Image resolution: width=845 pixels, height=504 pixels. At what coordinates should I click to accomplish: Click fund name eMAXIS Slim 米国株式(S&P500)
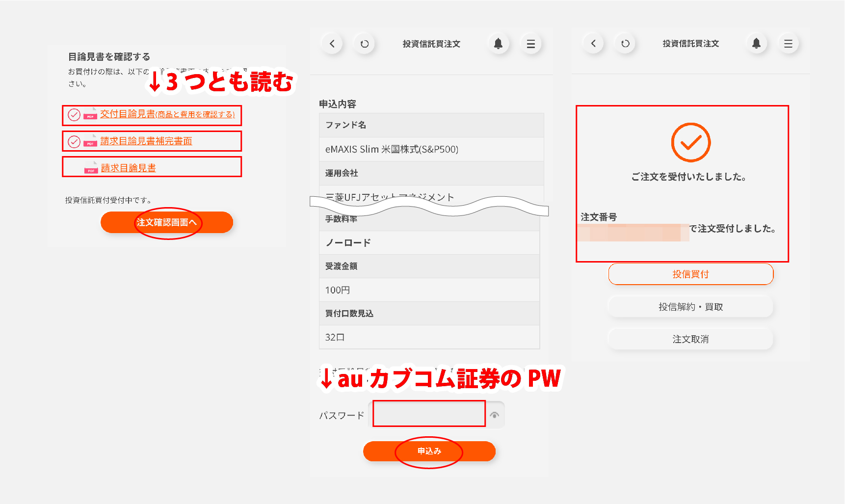392,149
